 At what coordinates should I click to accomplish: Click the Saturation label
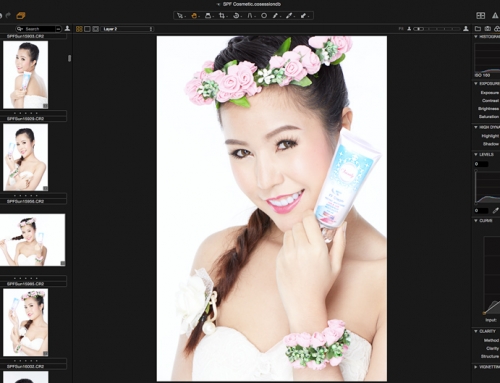click(x=489, y=117)
